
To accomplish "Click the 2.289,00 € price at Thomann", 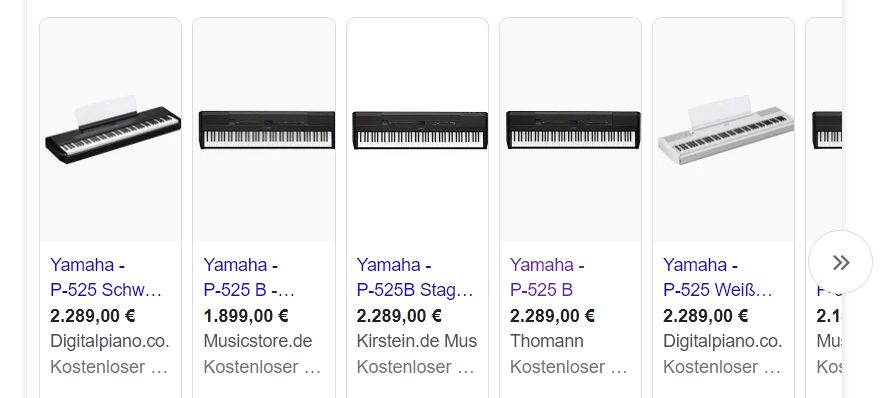I will [x=553, y=316].
